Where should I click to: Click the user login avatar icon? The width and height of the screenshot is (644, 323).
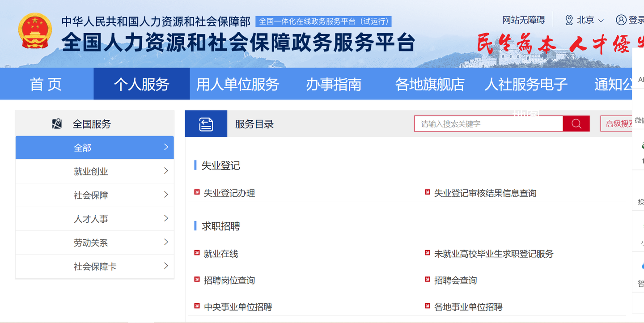click(x=621, y=20)
